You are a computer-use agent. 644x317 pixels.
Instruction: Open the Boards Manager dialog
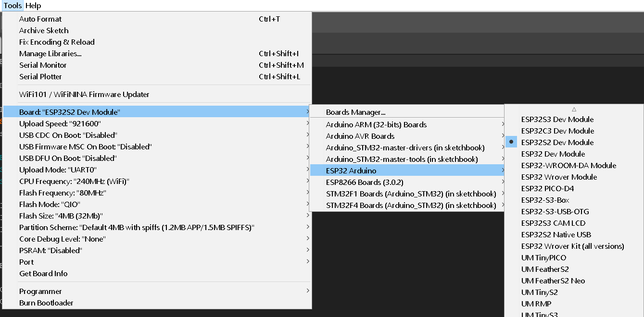(x=356, y=112)
